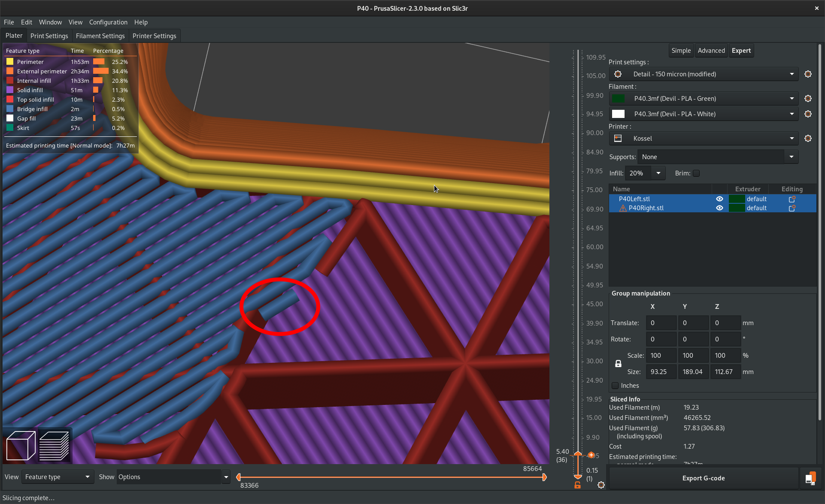Click warning icon on P40Right.stl
The height and width of the screenshot is (504, 825).
(x=623, y=208)
